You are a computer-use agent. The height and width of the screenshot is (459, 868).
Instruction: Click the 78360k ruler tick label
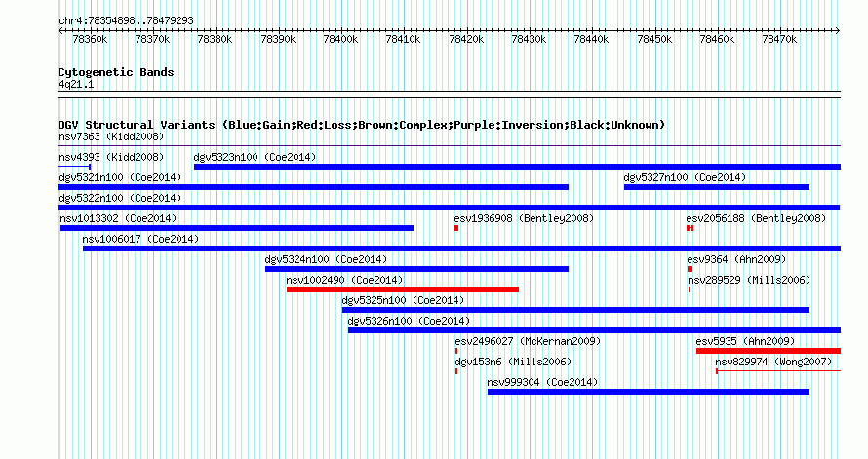pos(90,39)
